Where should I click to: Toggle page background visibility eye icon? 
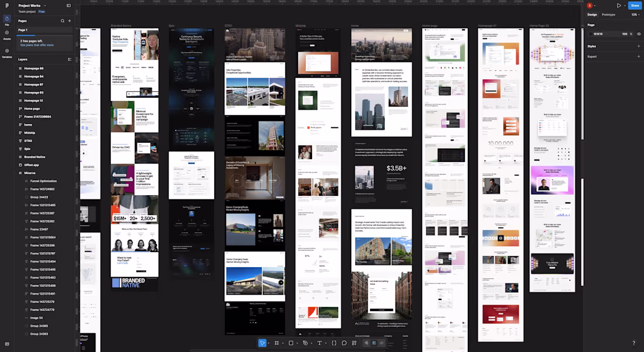[x=639, y=34]
